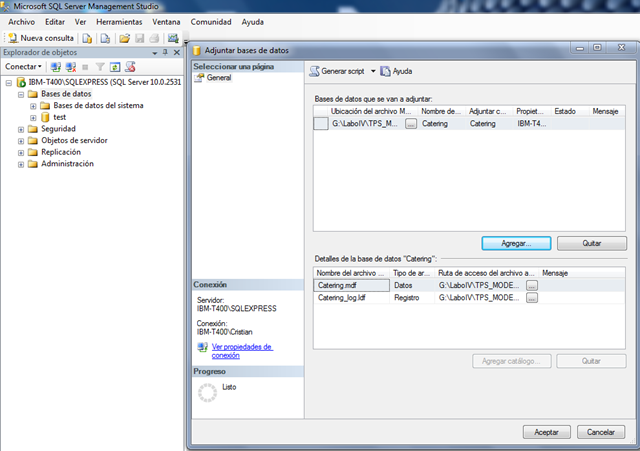Click browse button for Catering_log.ldf path

click(531, 298)
